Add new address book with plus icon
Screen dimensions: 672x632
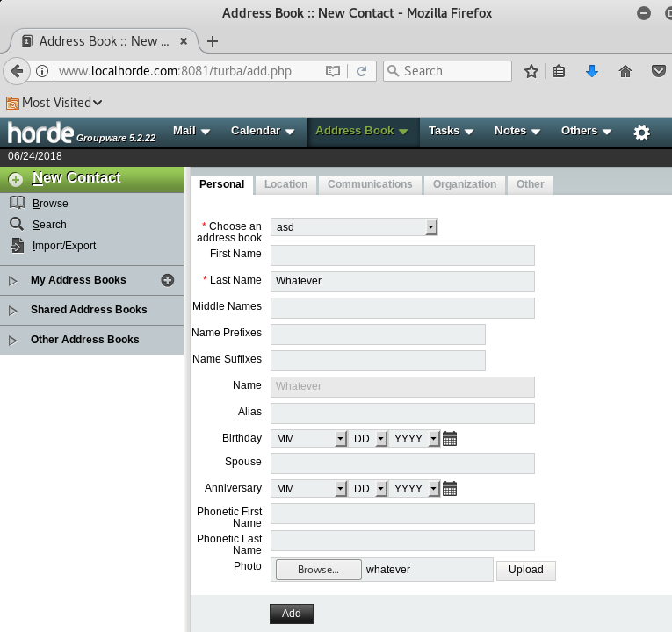coord(168,280)
